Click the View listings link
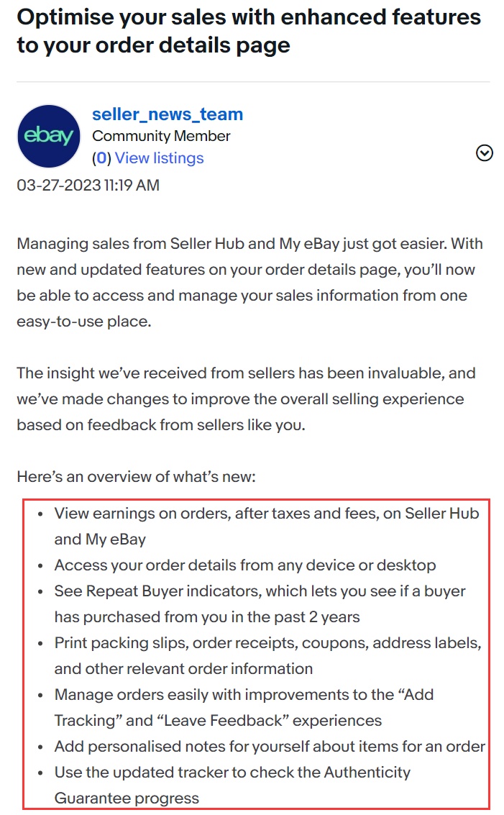504x815 pixels. pyautogui.click(x=159, y=158)
